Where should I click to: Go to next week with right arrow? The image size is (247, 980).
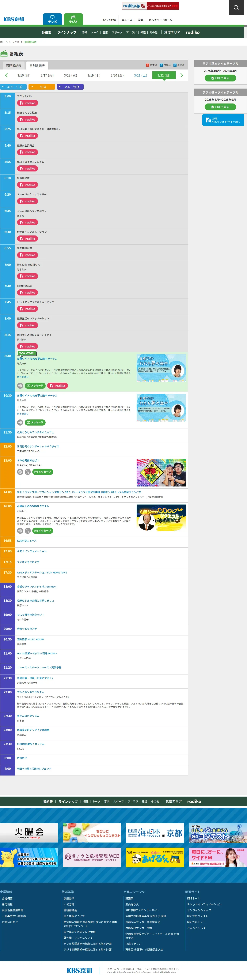tap(181, 75)
